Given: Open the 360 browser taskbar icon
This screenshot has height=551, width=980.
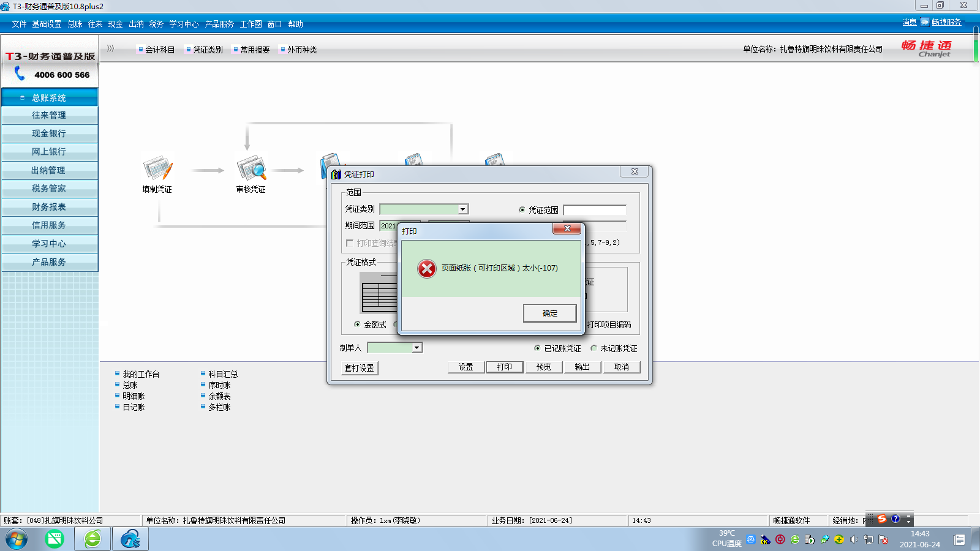Looking at the screenshot, I should point(92,539).
